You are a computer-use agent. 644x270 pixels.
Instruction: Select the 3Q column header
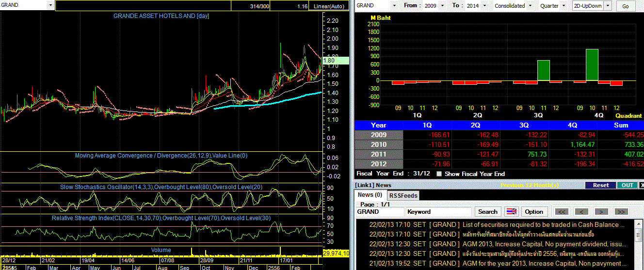coord(523,125)
